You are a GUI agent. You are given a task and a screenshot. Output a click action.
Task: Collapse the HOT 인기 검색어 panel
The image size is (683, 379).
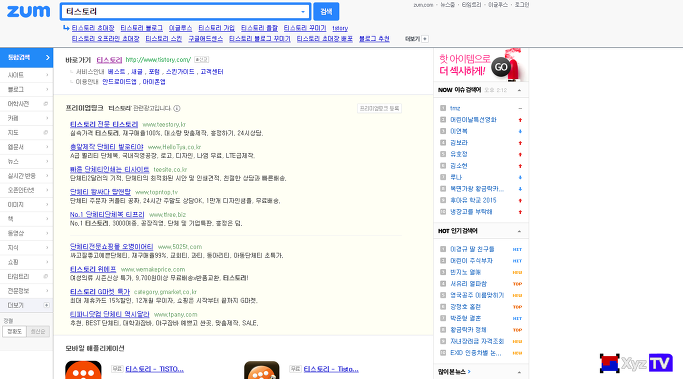[x=519, y=231]
